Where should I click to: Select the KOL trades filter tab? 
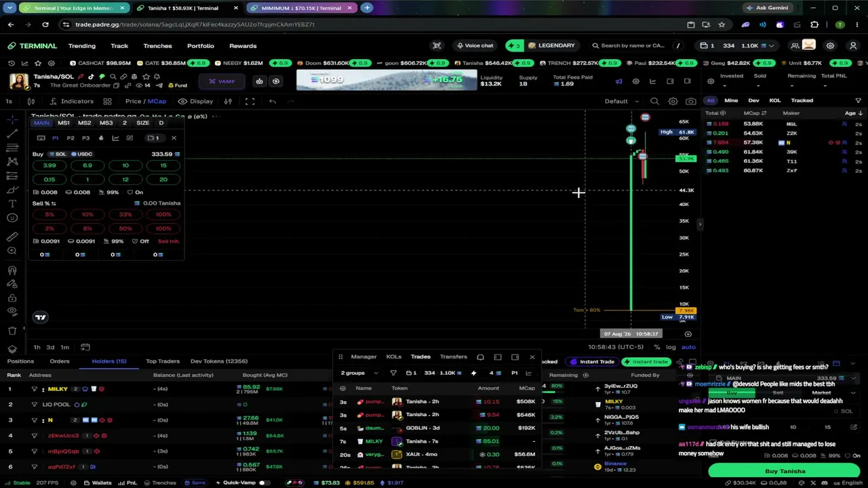(774, 100)
